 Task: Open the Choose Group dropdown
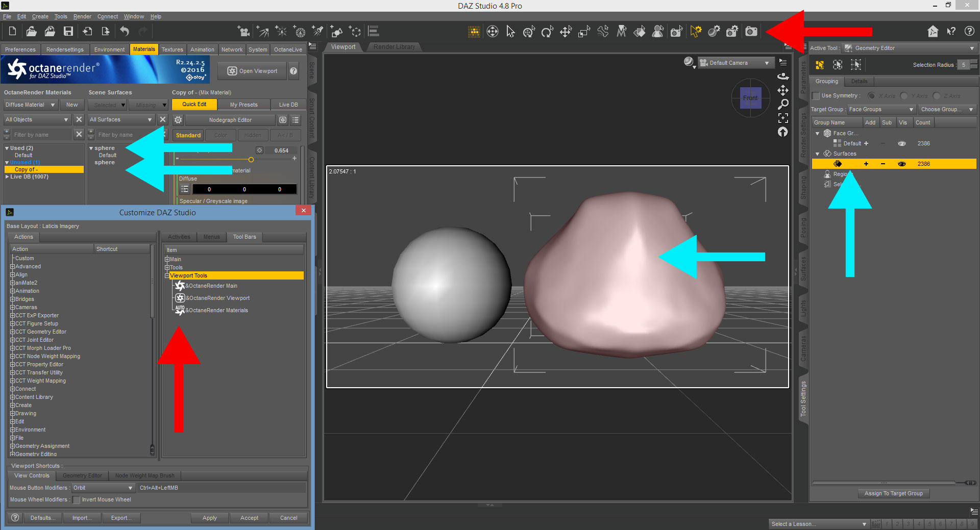947,109
